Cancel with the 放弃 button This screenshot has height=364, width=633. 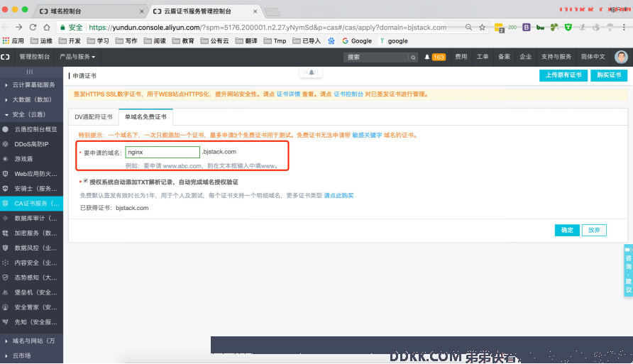(x=594, y=230)
